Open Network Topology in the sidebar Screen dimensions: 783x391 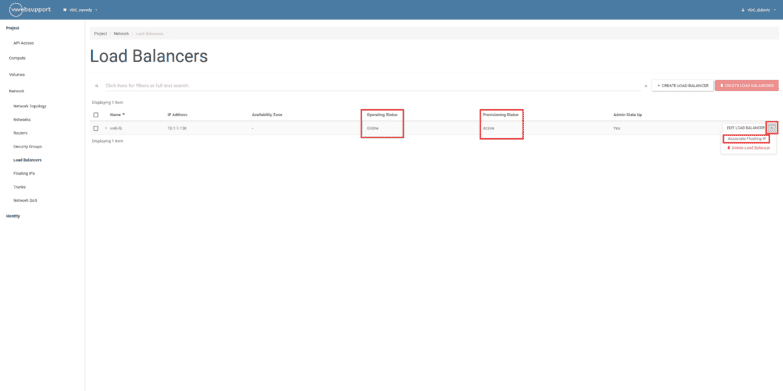coord(29,106)
